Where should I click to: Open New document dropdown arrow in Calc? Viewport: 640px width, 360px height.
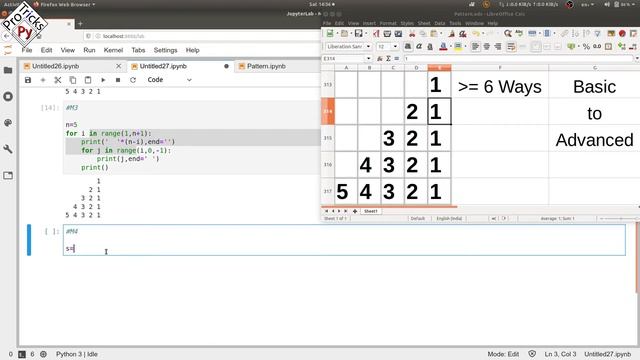tap(337, 33)
